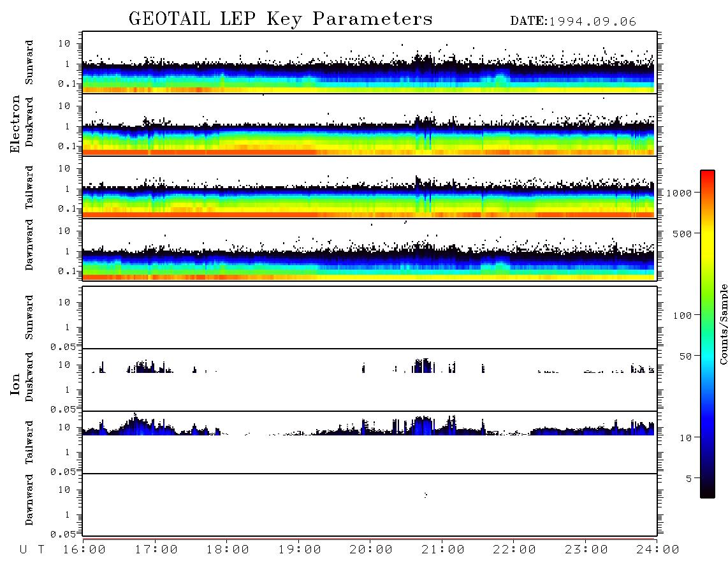Image resolution: width=728 pixels, height=561 pixels.
Task: Click the Electron Tailward spectrogram panel
Action: (x=370, y=187)
